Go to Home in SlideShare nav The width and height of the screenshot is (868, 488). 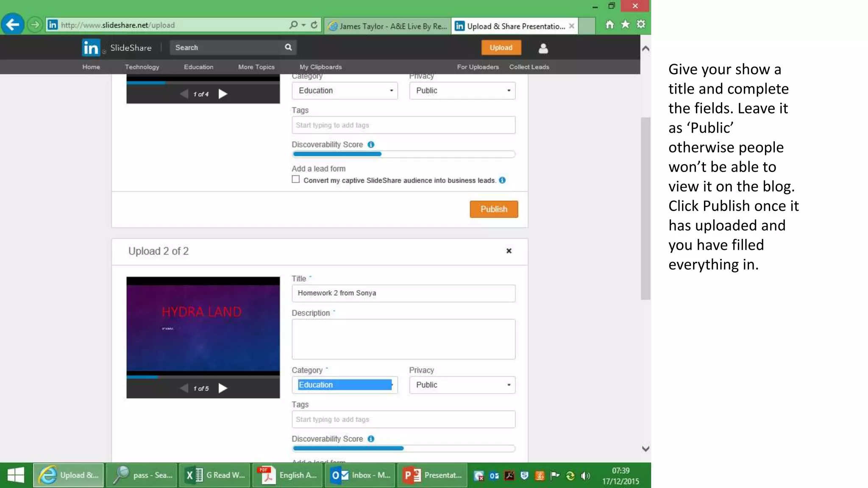pos(91,67)
